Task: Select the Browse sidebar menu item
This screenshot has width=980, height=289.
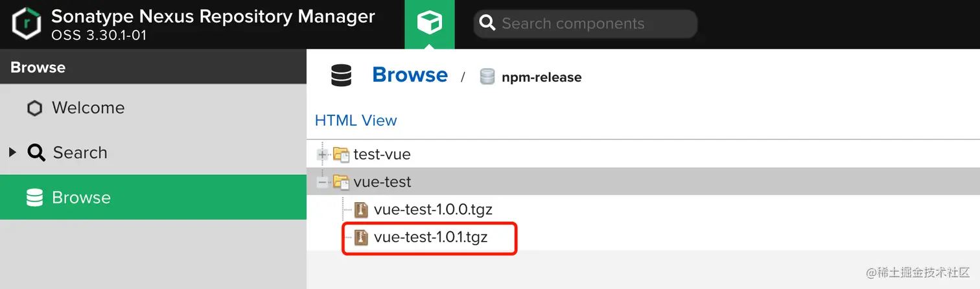Action: [81, 198]
